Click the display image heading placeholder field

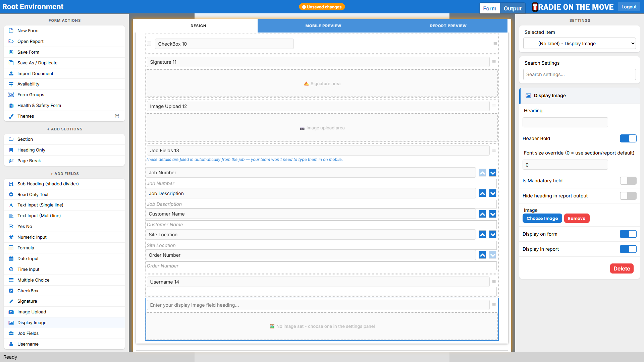(318, 305)
